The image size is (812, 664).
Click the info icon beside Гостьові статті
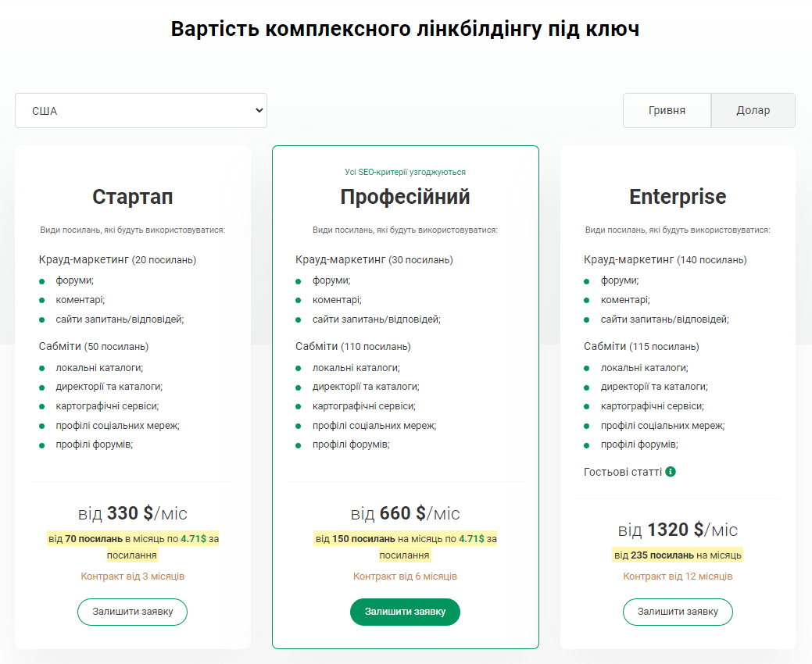point(671,472)
